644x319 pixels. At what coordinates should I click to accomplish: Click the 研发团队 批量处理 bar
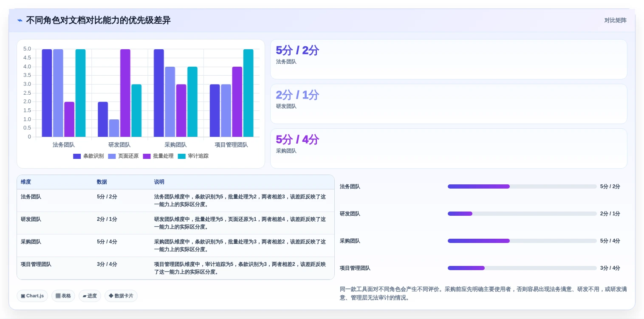click(125, 93)
